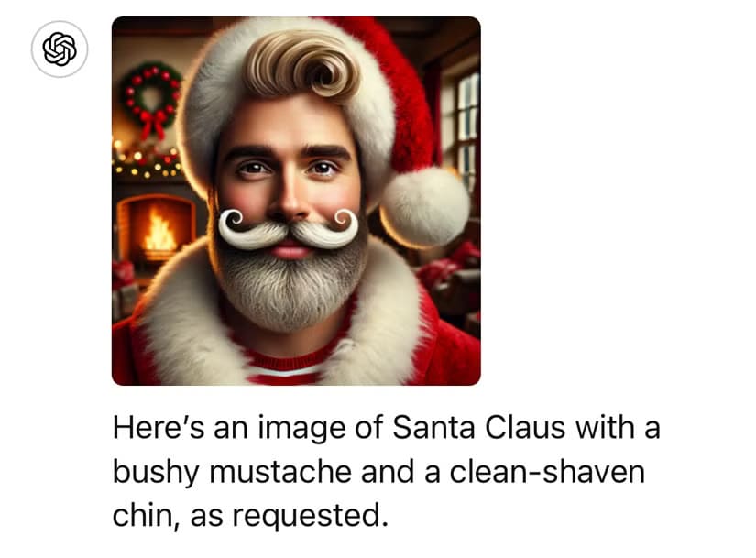Click Santa's swirled blond hair curl
The image size is (756, 558).
point(302,67)
